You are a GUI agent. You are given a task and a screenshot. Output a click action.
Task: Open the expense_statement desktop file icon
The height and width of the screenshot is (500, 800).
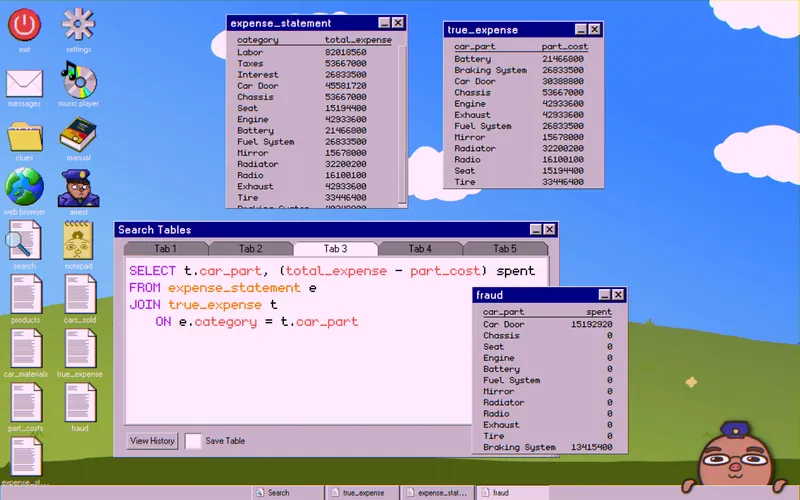26,457
